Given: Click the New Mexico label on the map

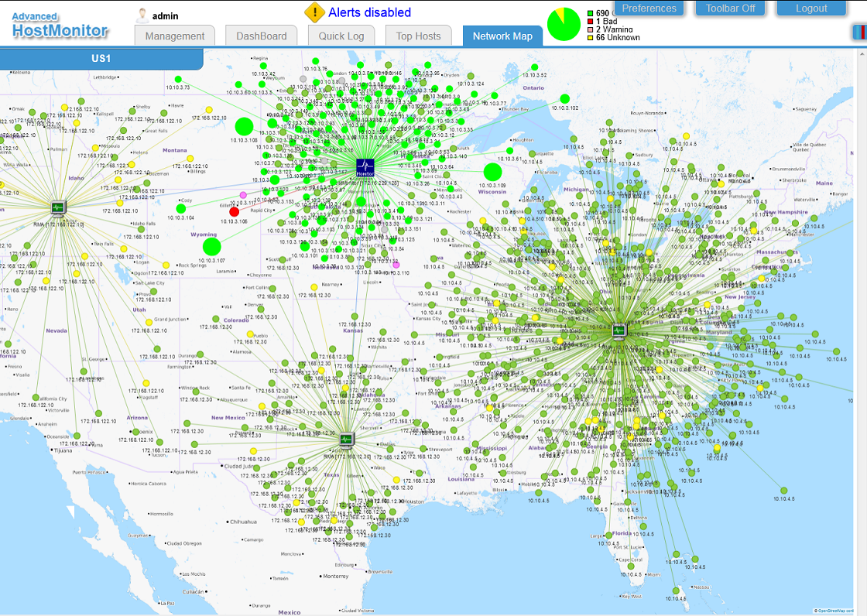Looking at the screenshot, I should click(228, 418).
